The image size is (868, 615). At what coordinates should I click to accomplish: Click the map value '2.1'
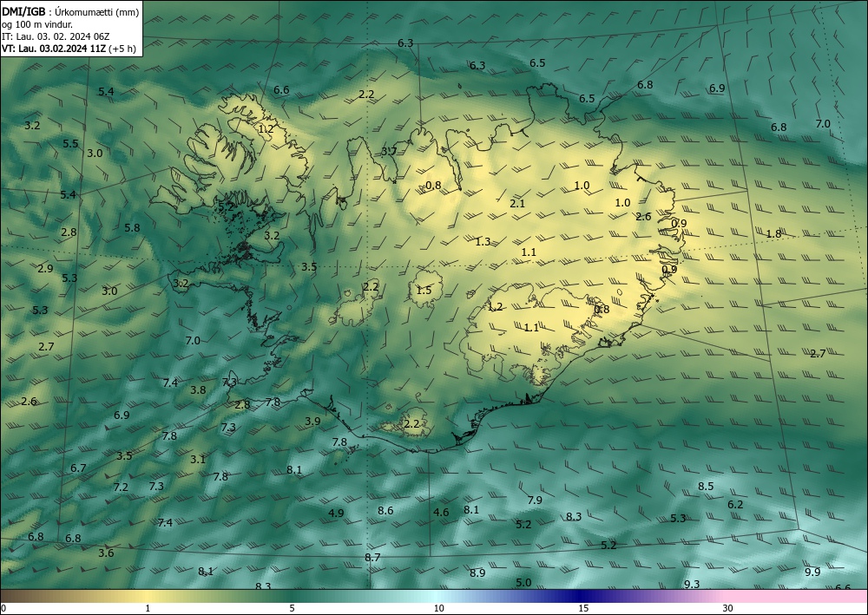pyautogui.click(x=517, y=204)
